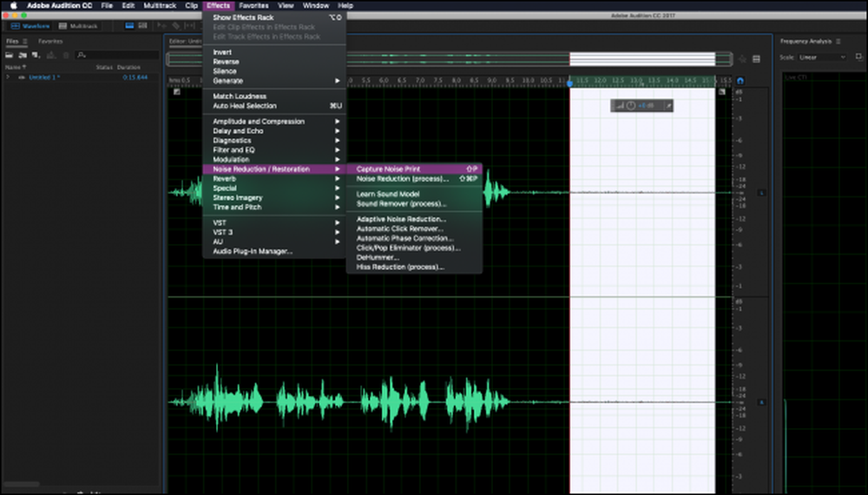
Task: Open the Multitrack menu in menu bar
Action: coord(160,5)
